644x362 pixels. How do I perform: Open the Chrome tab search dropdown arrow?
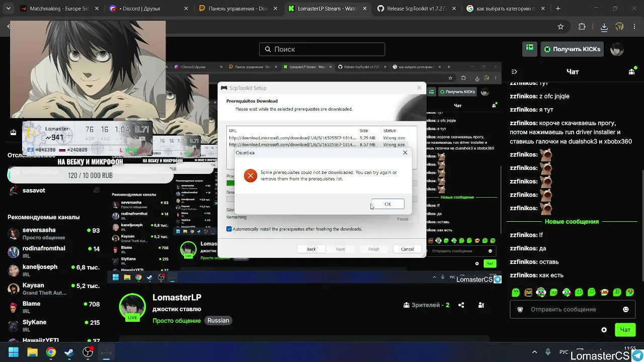tap(8, 9)
